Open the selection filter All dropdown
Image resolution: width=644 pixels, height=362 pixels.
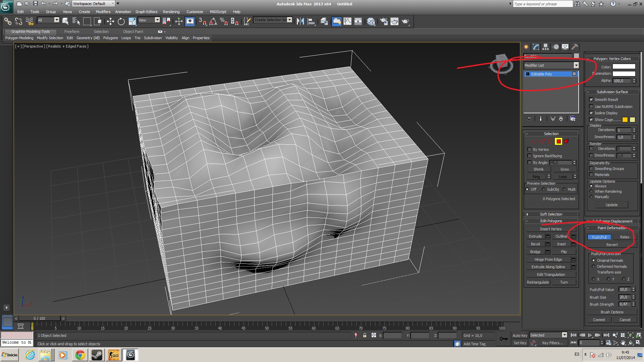[x=56, y=20]
